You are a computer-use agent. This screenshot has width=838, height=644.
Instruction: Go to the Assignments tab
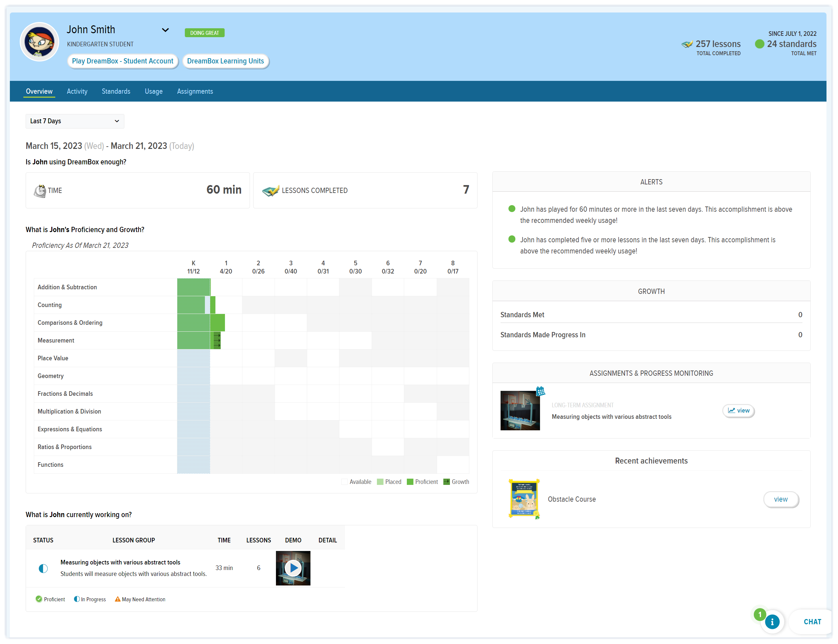click(195, 91)
